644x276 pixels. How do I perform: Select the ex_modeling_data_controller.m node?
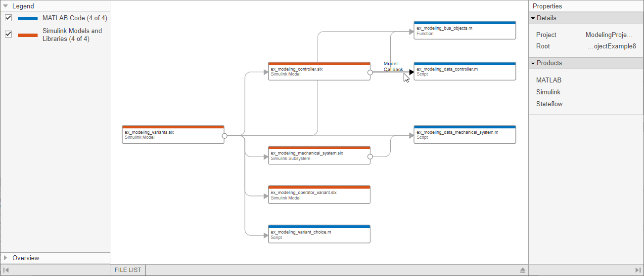pyautogui.click(x=465, y=71)
